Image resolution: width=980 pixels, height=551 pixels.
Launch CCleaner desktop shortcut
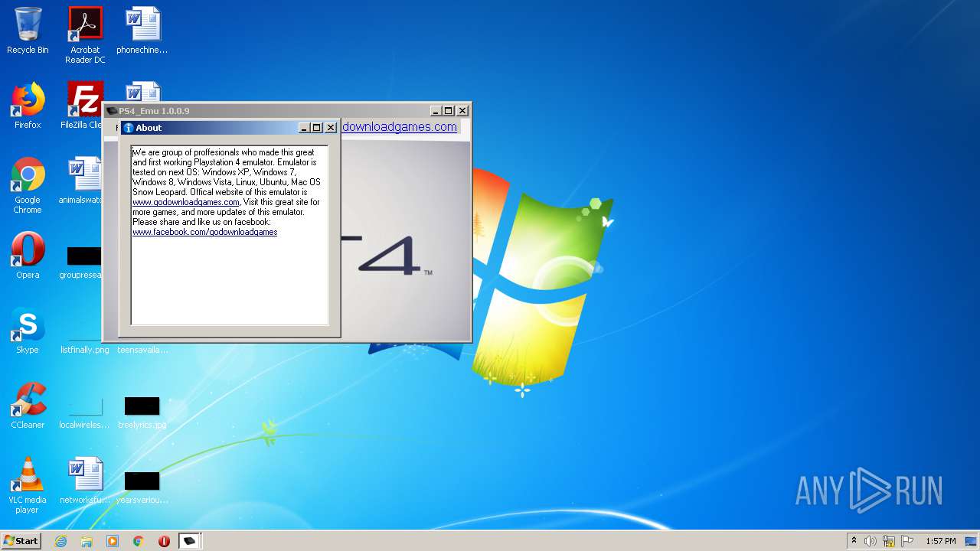click(28, 406)
